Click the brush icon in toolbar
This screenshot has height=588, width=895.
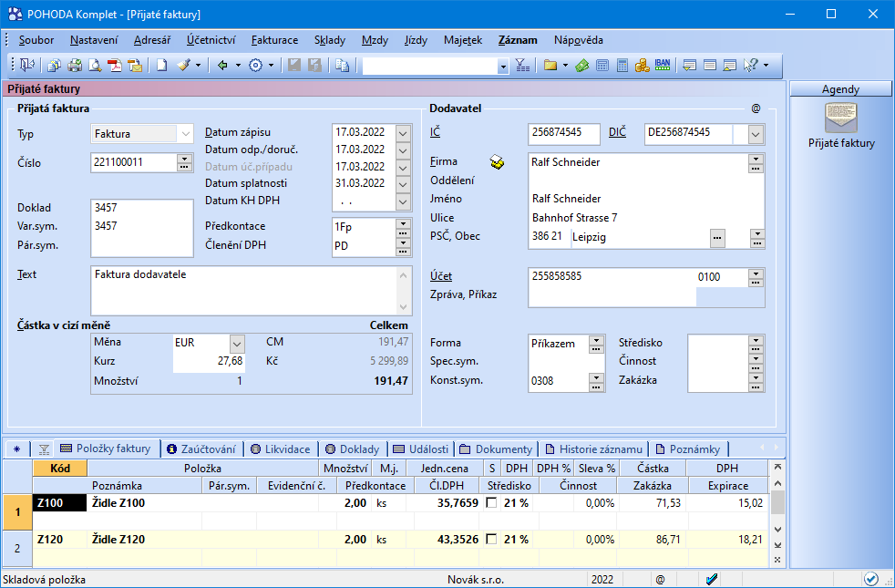[x=183, y=65]
